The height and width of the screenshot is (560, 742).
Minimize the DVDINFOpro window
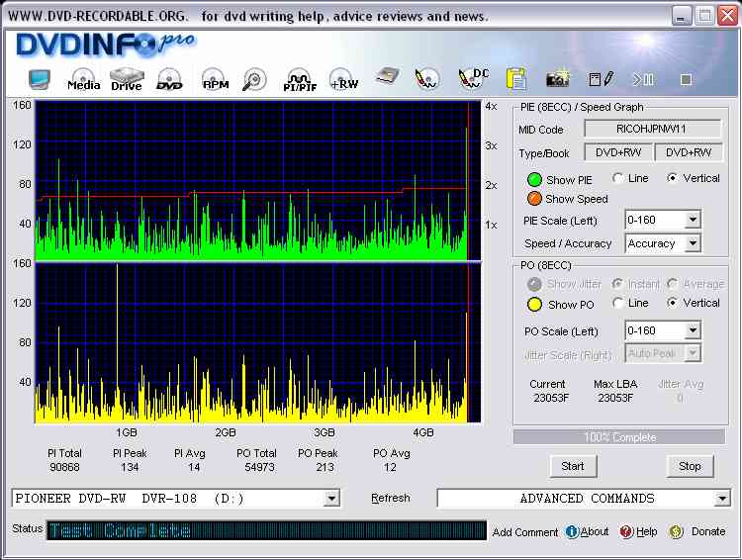coord(681,16)
